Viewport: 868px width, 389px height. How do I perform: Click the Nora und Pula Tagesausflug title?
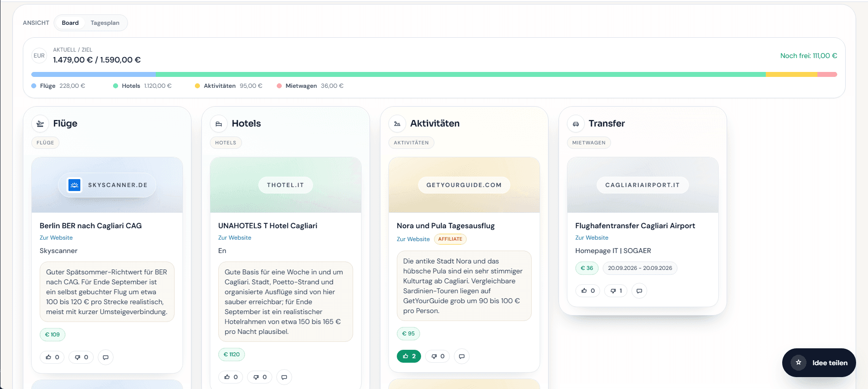445,226
